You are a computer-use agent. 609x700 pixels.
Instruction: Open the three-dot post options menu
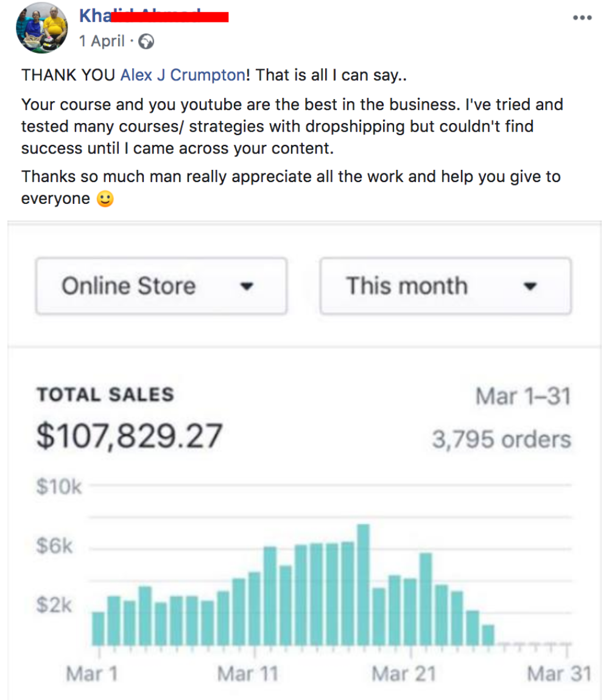(x=582, y=18)
